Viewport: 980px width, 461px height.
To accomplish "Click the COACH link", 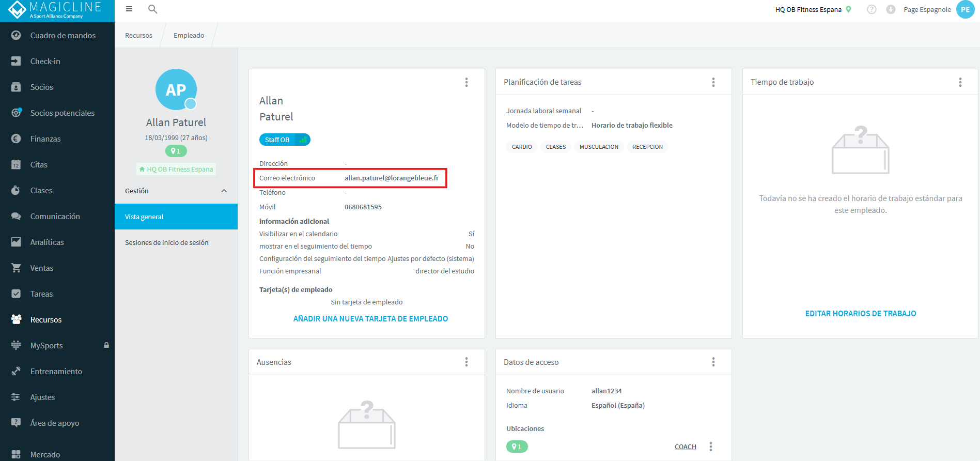I will coord(685,447).
